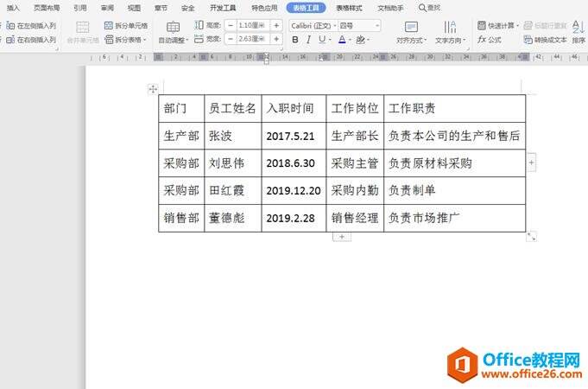Open the Text Direction (文字方向) options
588x389 pixels.
click(x=451, y=32)
